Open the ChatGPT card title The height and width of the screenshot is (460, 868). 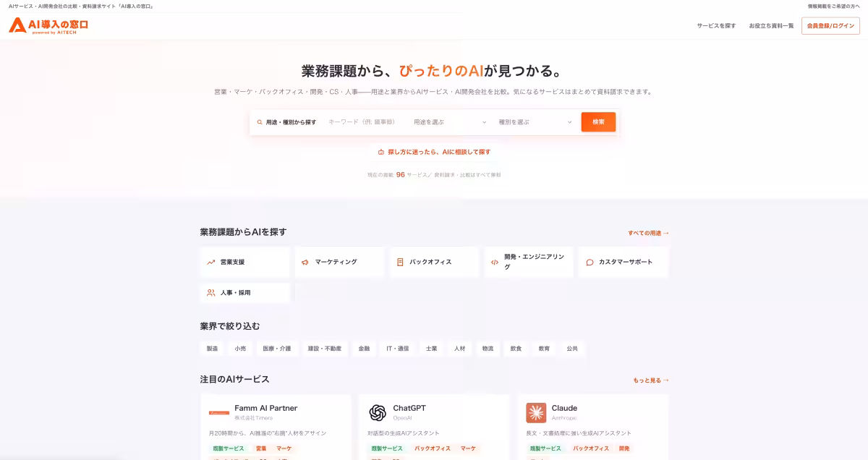[x=409, y=408]
